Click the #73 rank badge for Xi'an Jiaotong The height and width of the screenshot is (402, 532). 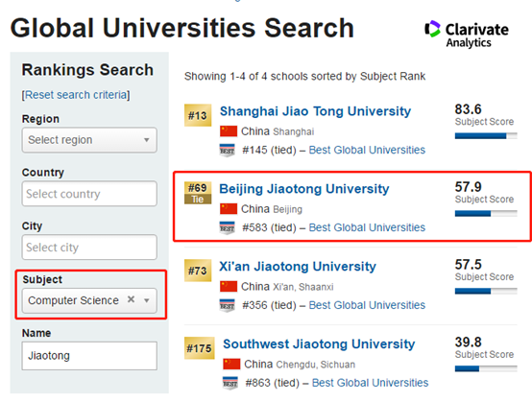click(x=198, y=271)
